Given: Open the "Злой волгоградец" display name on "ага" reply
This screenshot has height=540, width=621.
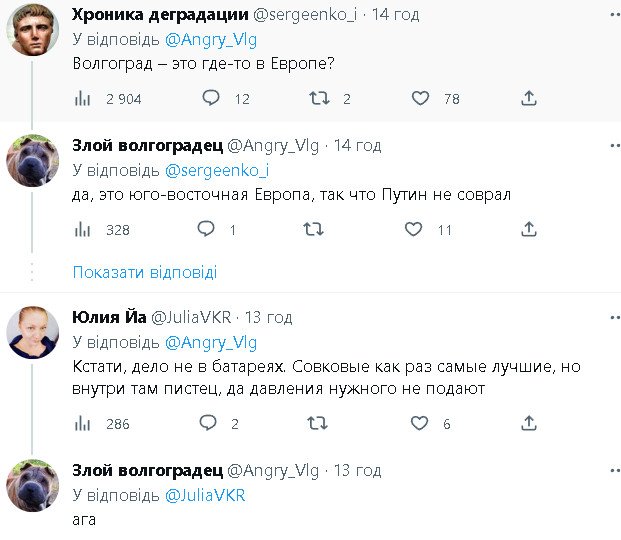Looking at the screenshot, I should tap(148, 470).
